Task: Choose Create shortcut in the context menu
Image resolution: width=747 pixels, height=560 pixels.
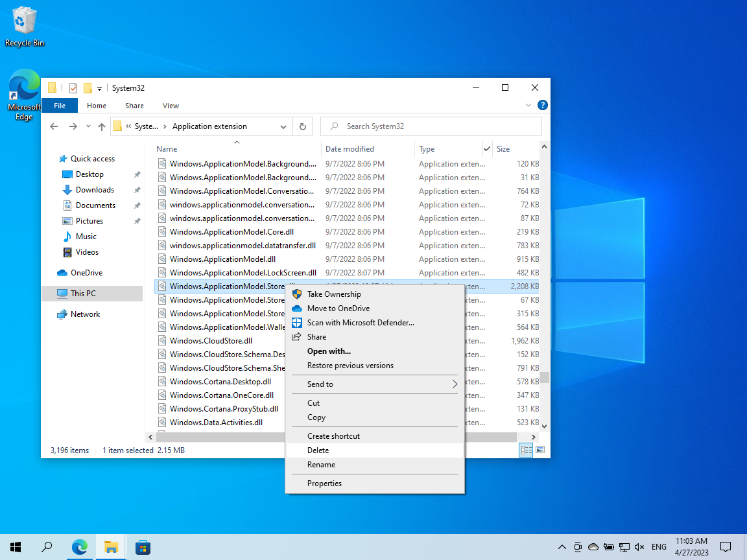Action: 374,436
